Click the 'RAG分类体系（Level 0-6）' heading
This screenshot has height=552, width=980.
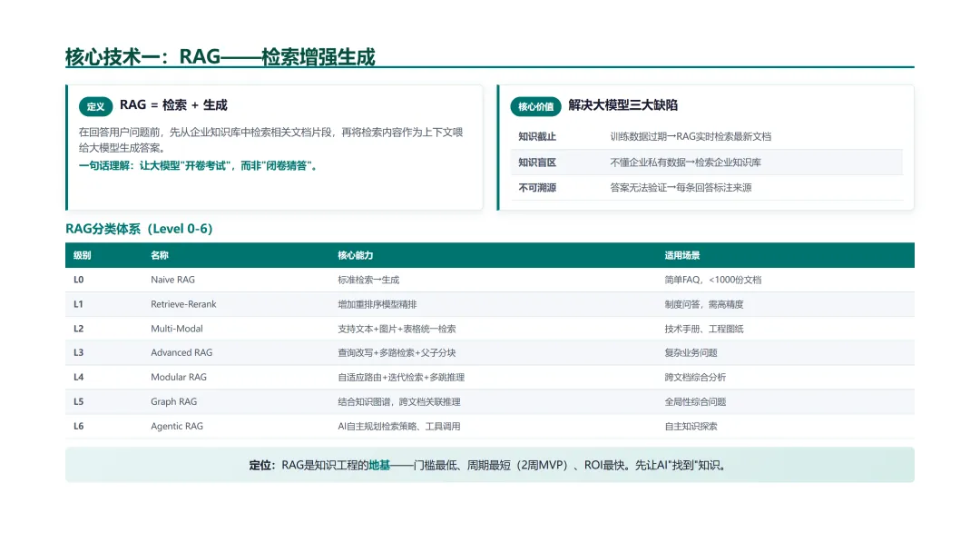(139, 229)
